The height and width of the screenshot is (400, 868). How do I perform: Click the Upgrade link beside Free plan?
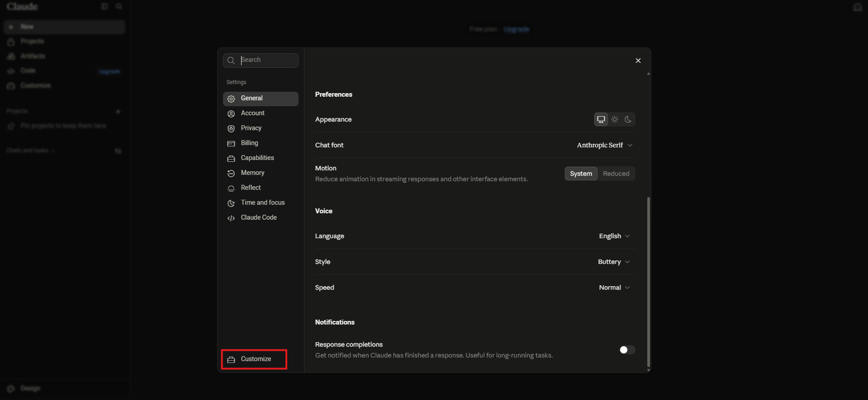516,29
